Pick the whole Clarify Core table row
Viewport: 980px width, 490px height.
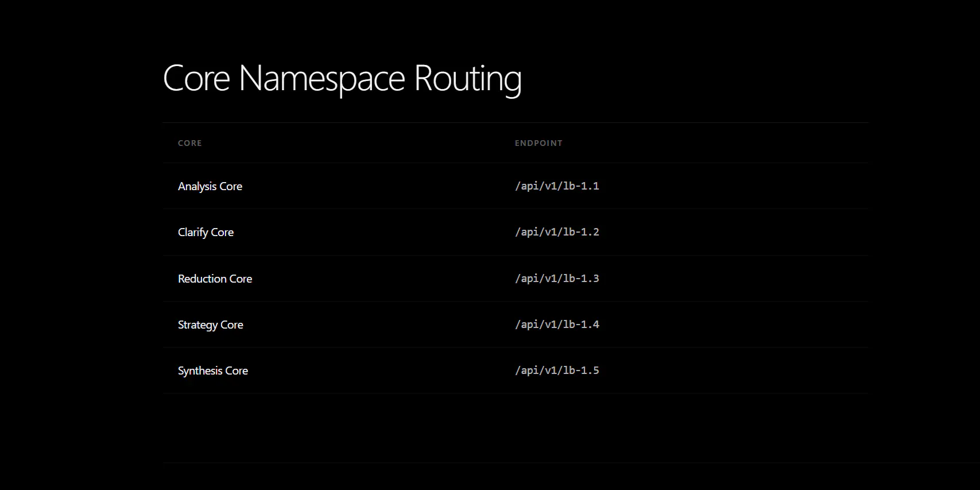(516, 232)
